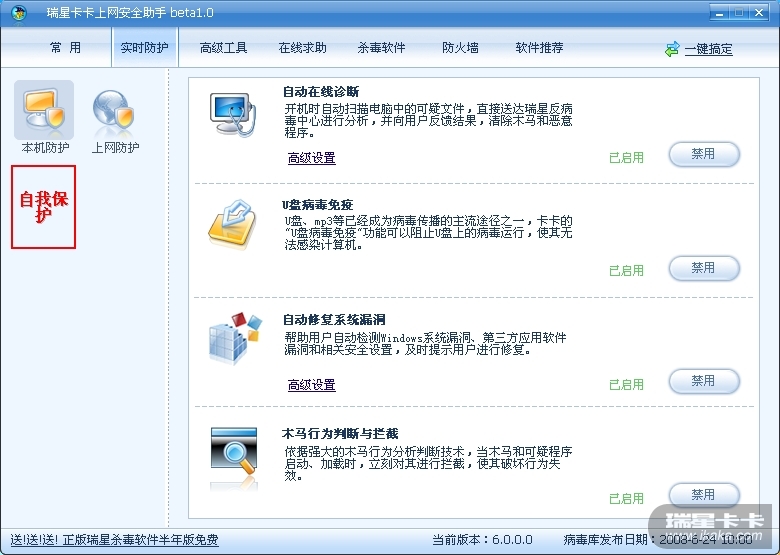Disable 自动修复系统漏洞 with its 禁用 button

click(704, 381)
